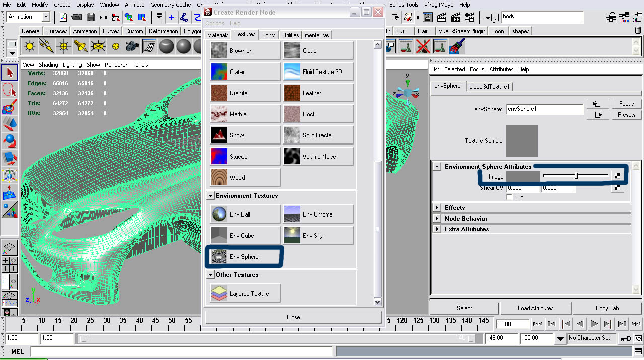Open the Animation menu set dropdown
644x360 pixels.
[46, 17]
